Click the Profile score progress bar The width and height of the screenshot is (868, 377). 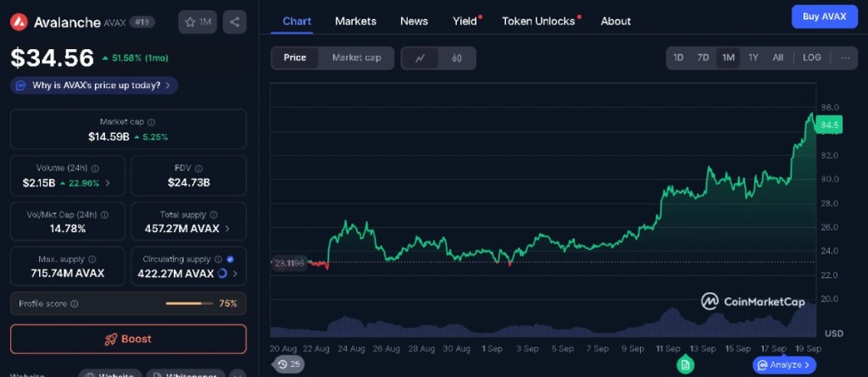coord(189,303)
